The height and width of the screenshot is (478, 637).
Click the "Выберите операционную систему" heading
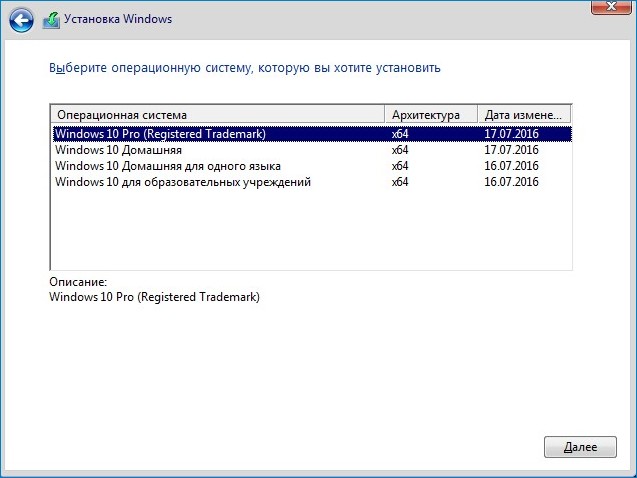(245, 68)
